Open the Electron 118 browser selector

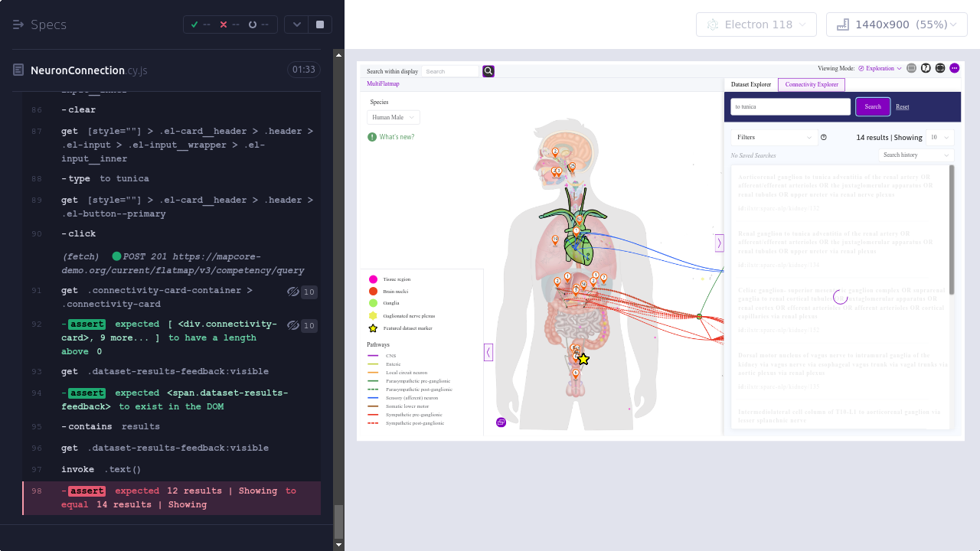pyautogui.click(x=753, y=24)
